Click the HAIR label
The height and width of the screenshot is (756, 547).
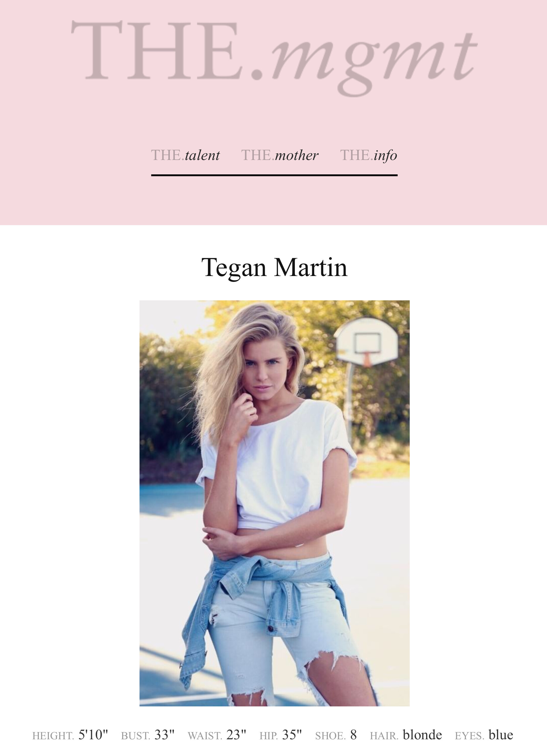coord(384,736)
